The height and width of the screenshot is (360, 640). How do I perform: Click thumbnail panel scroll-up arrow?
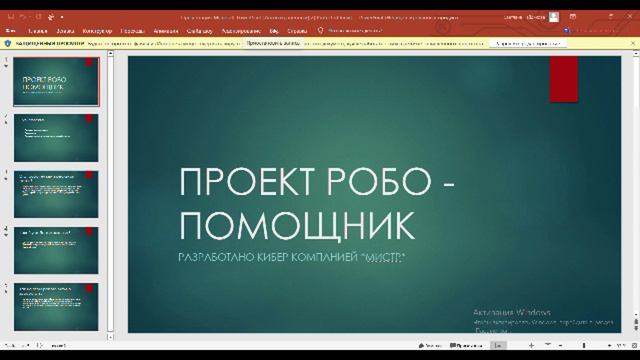(110, 53)
